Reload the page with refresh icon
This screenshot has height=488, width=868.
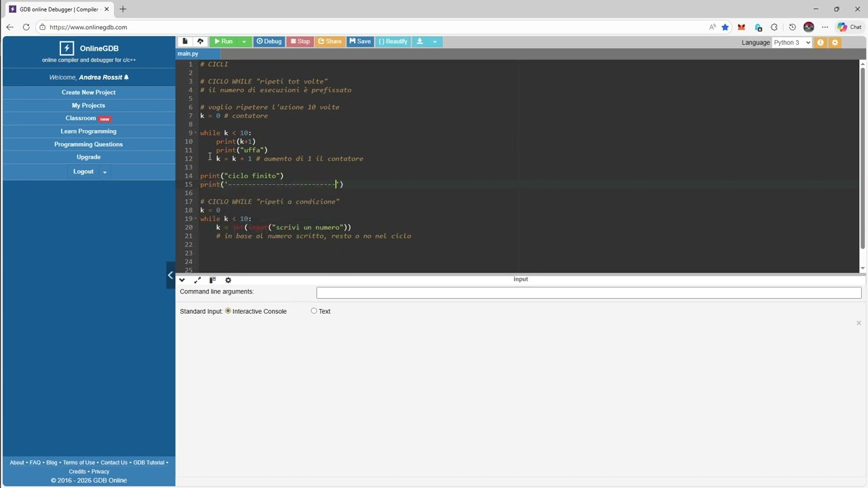(26, 27)
